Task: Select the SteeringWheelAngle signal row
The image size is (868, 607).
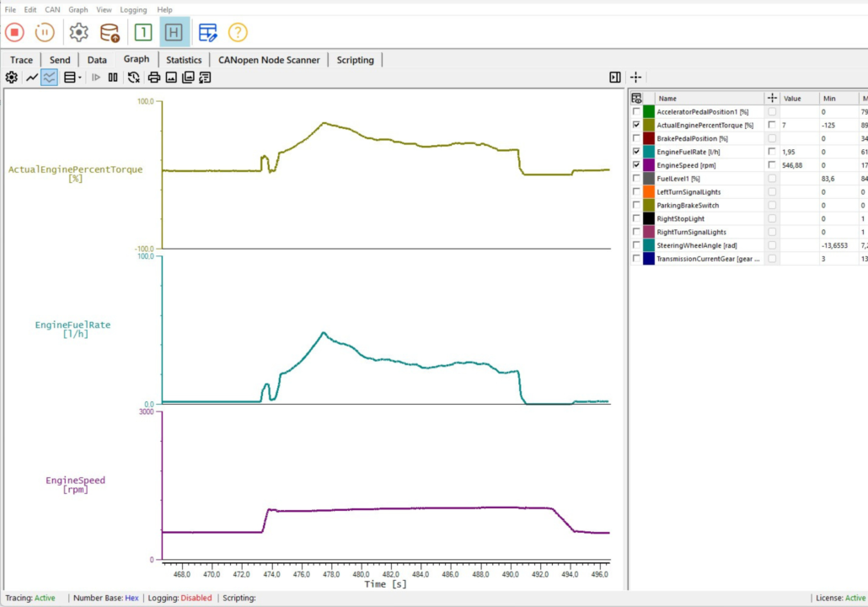Action: pyautogui.click(x=697, y=245)
